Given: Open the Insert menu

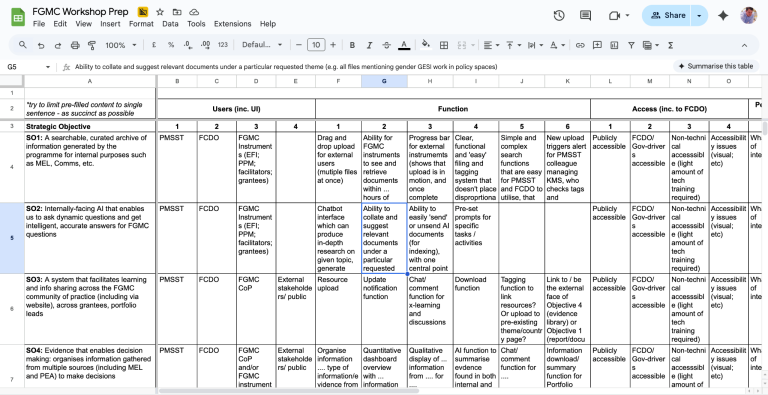Looking at the screenshot, I should (110, 24).
